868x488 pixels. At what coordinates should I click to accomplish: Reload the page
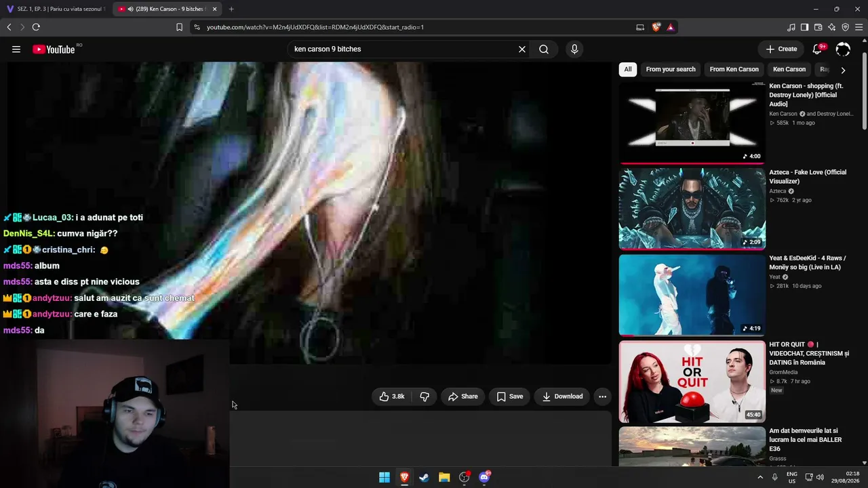pyautogui.click(x=36, y=27)
